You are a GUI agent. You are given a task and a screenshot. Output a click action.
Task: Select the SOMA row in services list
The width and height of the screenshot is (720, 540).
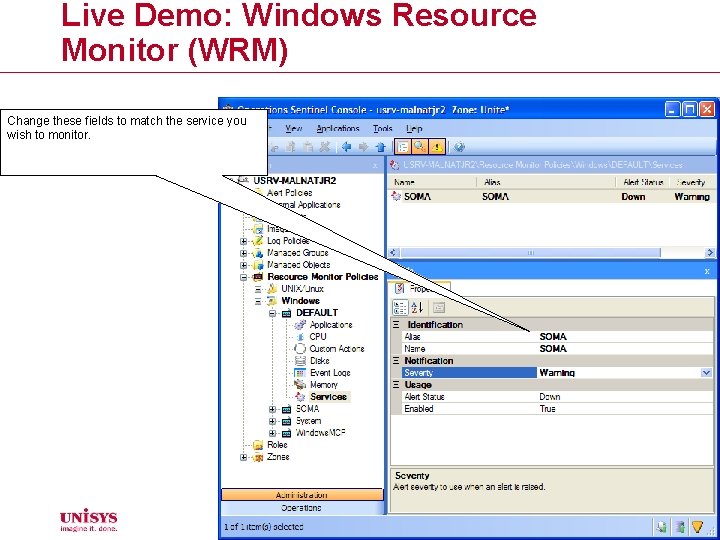(551, 197)
